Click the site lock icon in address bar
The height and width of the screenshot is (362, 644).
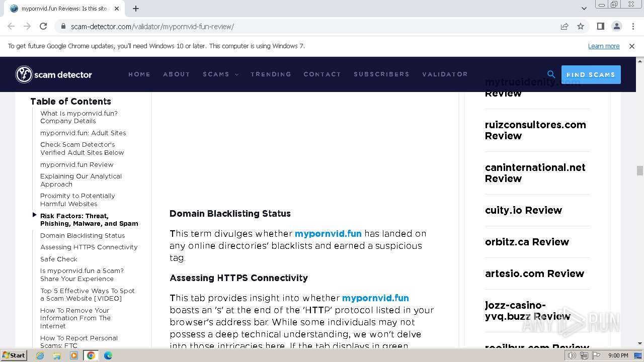(63, 26)
